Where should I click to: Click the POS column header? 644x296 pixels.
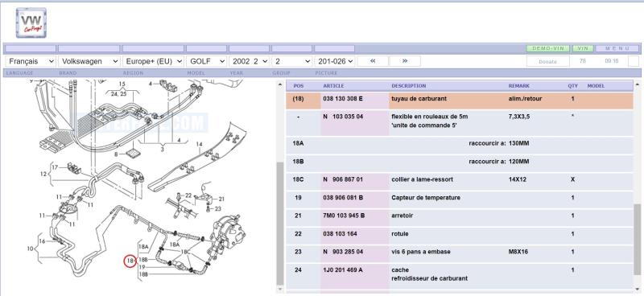(299, 86)
